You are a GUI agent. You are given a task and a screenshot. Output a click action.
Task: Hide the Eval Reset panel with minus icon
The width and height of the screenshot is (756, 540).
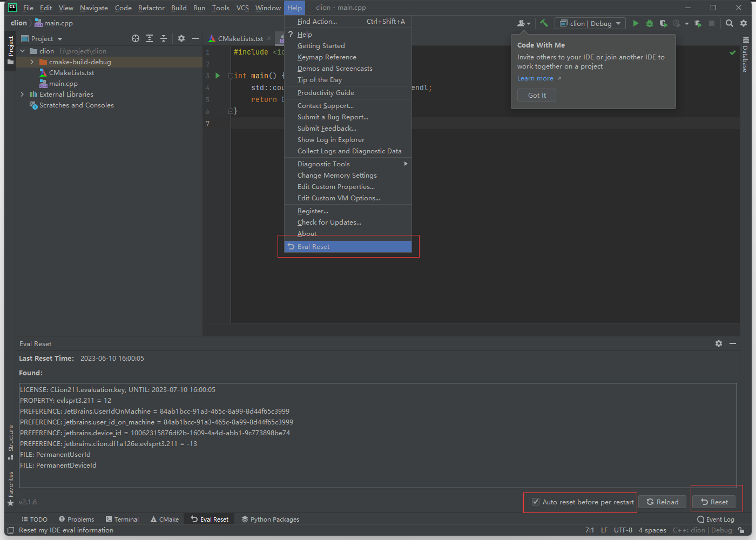click(x=733, y=343)
